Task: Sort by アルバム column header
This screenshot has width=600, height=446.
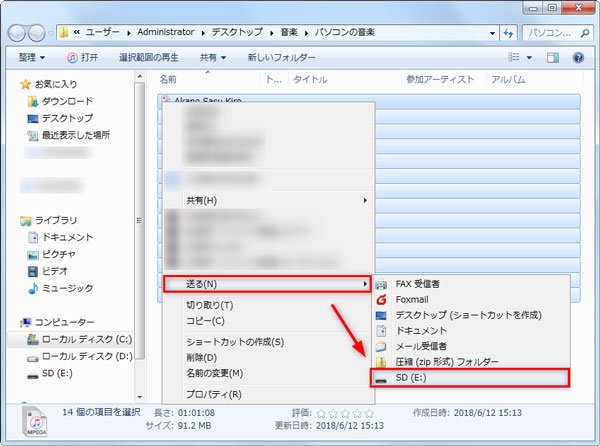Action: point(508,80)
